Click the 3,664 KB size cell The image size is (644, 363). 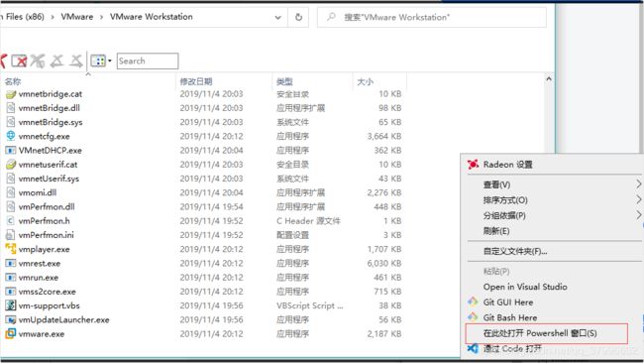coord(384,137)
